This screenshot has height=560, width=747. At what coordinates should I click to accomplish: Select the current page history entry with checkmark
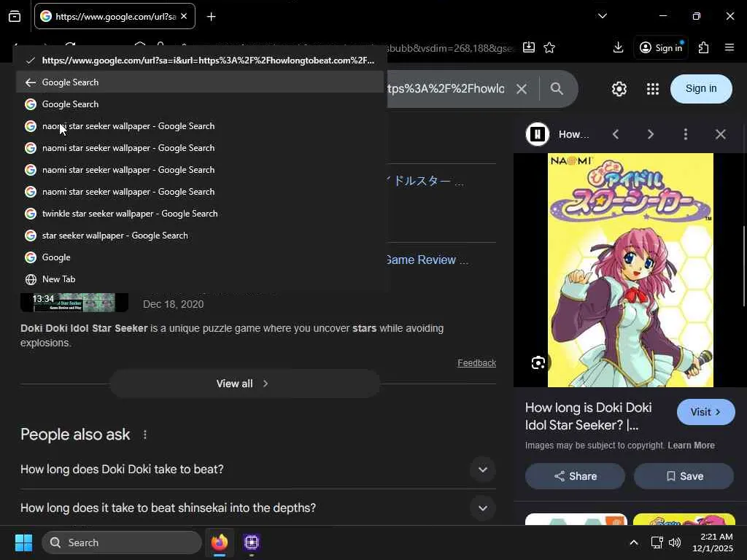200,61
